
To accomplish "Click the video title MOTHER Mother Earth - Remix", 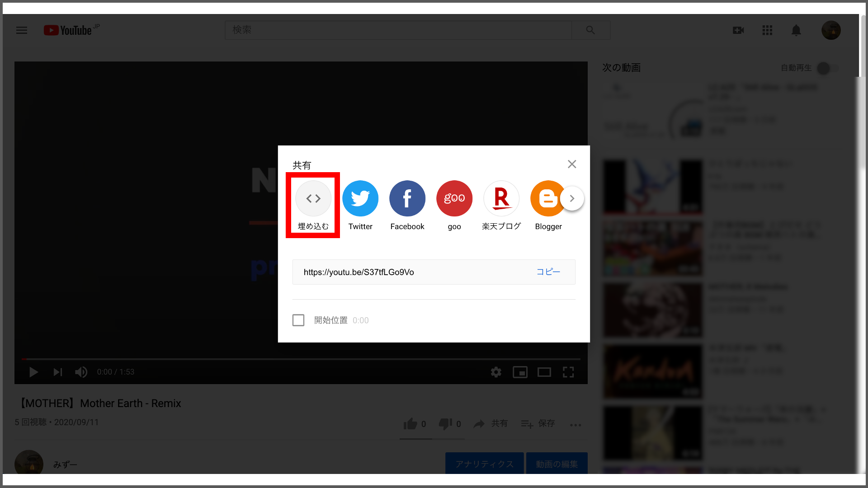I will (99, 404).
